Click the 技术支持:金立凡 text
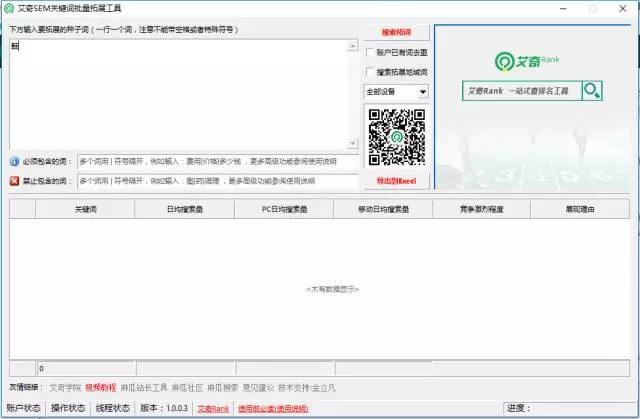 [307, 388]
